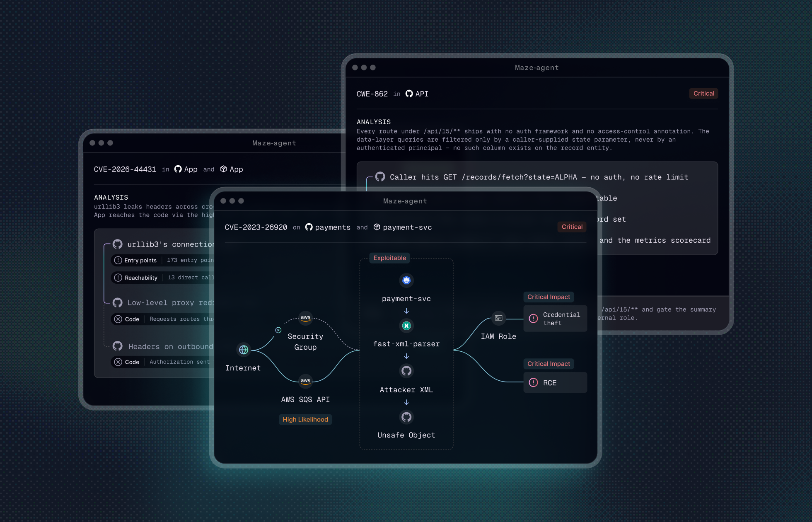Click the Internet globe icon

[x=244, y=350]
